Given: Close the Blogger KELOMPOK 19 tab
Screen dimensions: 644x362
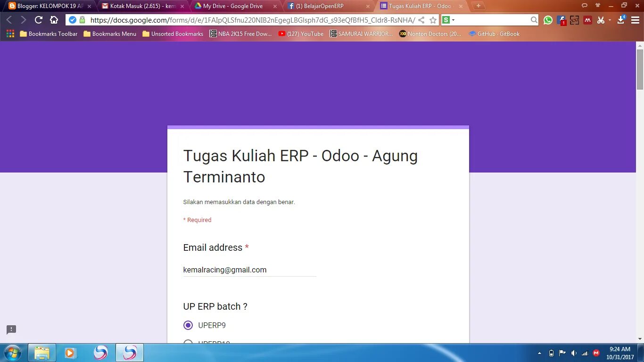Looking at the screenshot, I should tap(89, 6).
